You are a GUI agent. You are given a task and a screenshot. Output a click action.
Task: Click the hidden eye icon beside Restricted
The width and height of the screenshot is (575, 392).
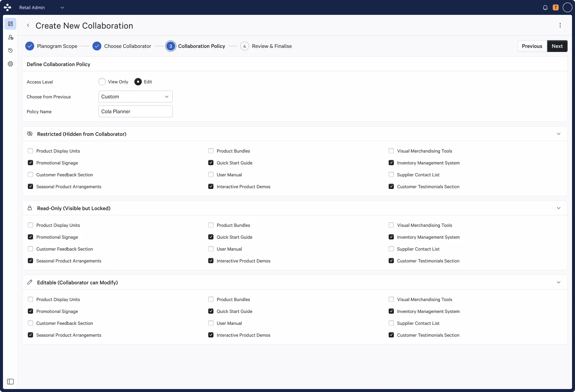(30, 134)
